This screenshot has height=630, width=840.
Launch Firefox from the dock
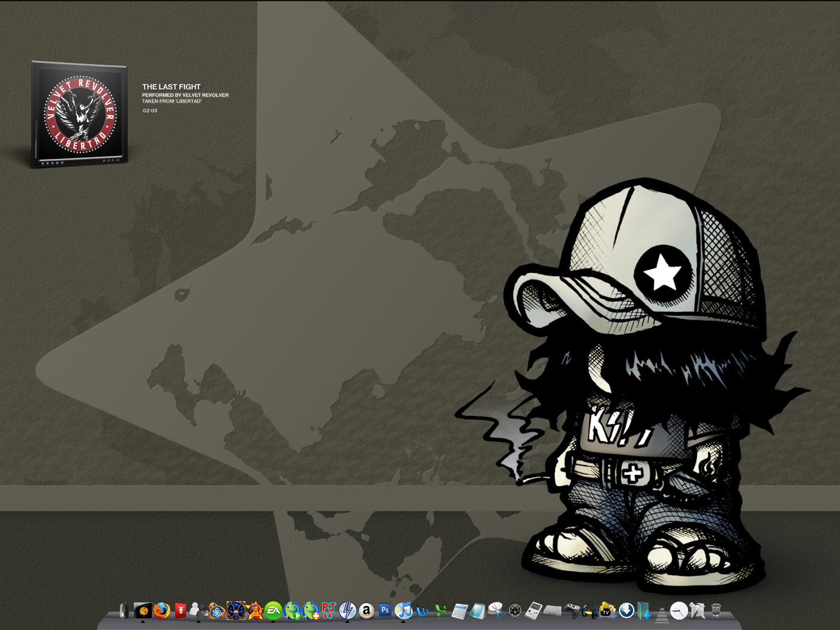point(161,611)
